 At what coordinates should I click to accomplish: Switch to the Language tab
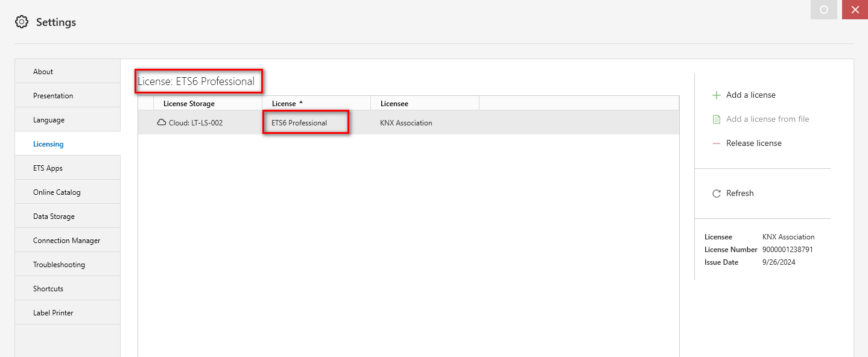pyautogui.click(x=68, y=119)
